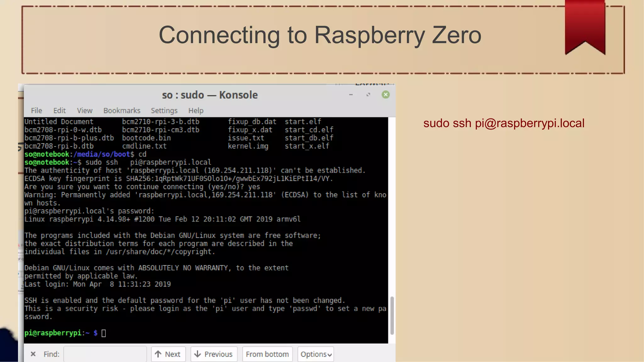This screenshot has height=362, width=644.
Task: Open the Help menu
Action: pos(196,111)
